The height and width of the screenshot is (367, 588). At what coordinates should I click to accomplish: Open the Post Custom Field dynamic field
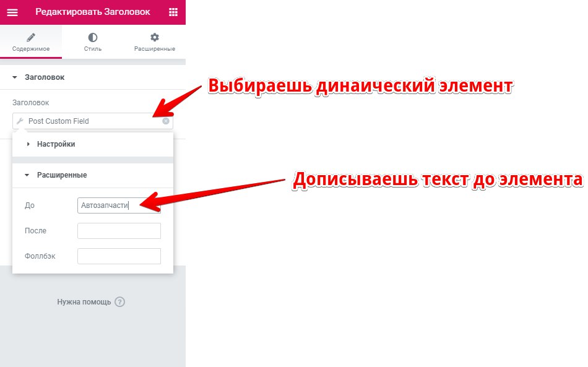click(93, 121)
